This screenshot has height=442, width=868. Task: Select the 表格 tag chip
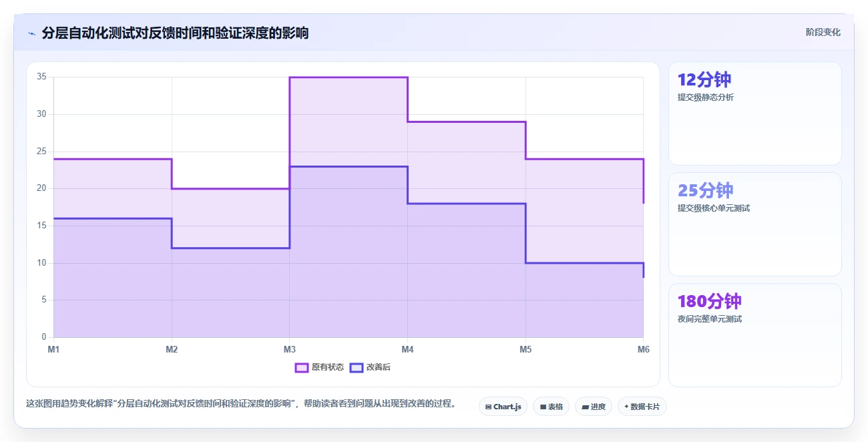click(x=551, y=407)
